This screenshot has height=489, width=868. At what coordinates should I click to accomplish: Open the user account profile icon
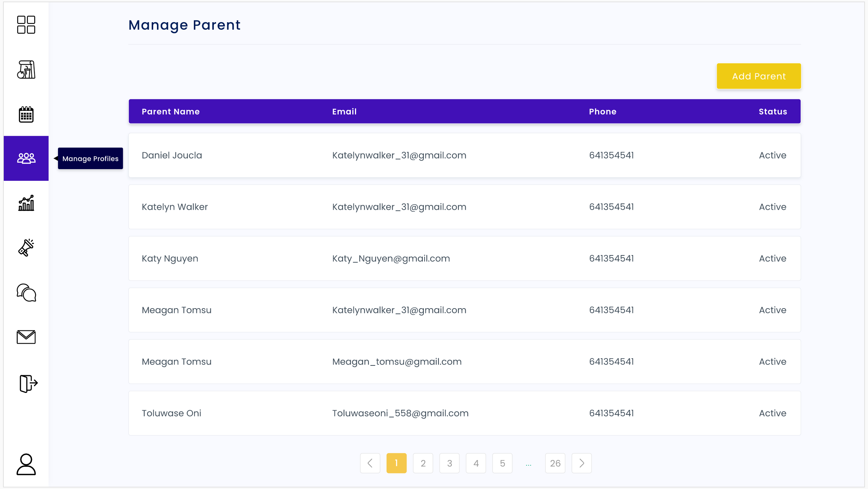26,464
